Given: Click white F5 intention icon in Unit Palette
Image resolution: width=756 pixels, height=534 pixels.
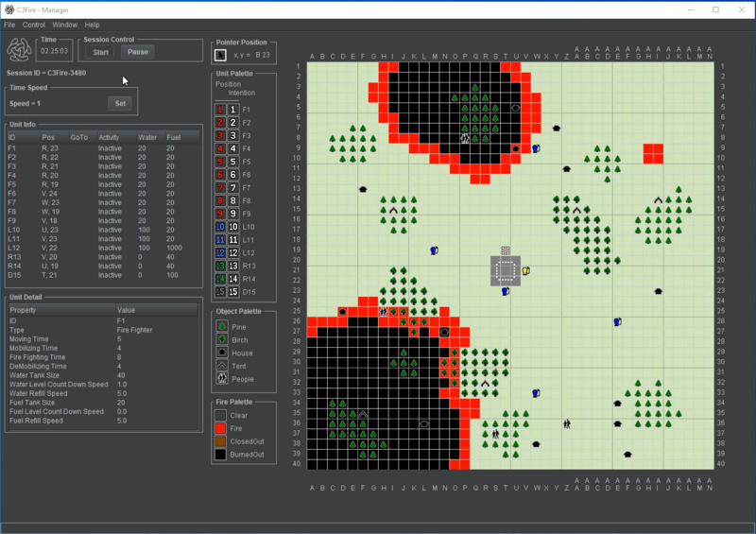Looking at the screenshot, I should (232, 162).
